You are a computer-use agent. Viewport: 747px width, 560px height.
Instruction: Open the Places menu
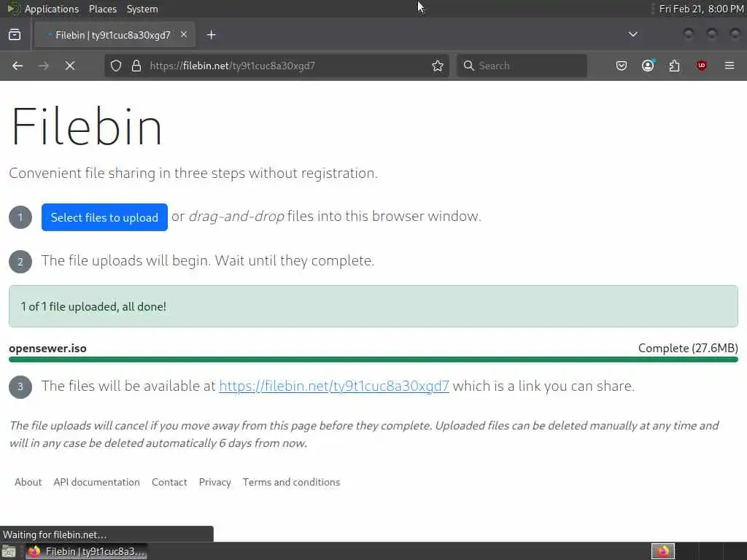click(102, 9)
